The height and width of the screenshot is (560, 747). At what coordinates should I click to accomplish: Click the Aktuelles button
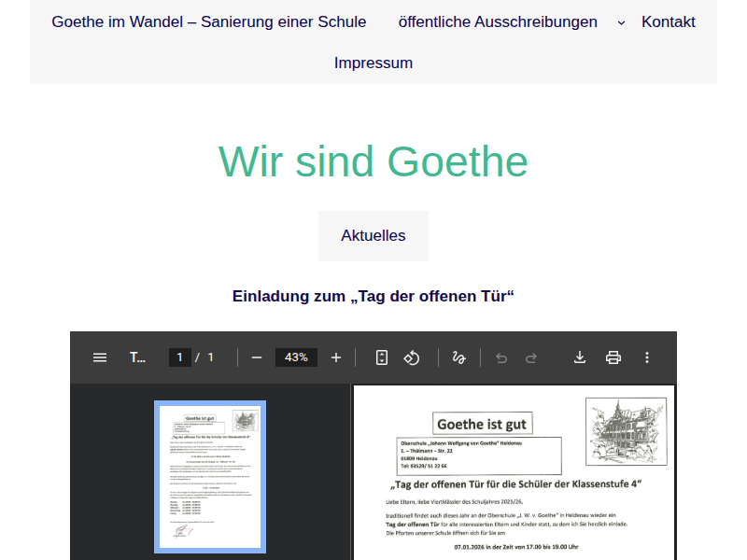(x=373, y=235)
